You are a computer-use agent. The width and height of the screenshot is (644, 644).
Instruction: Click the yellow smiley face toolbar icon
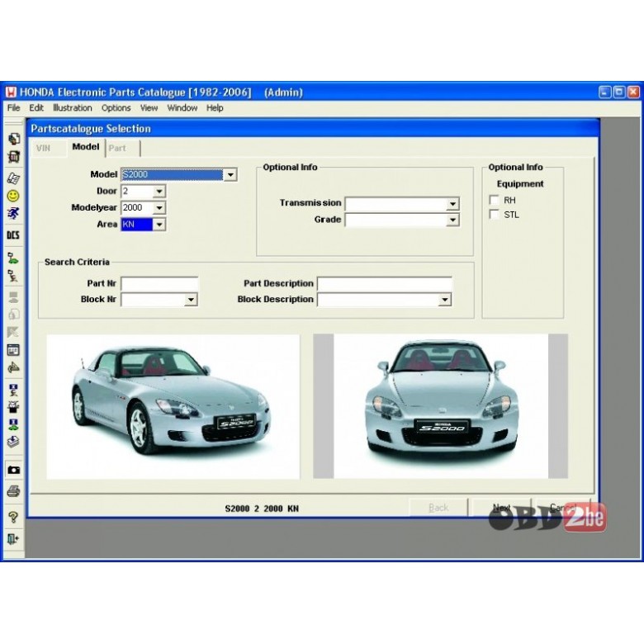(13, 196)
